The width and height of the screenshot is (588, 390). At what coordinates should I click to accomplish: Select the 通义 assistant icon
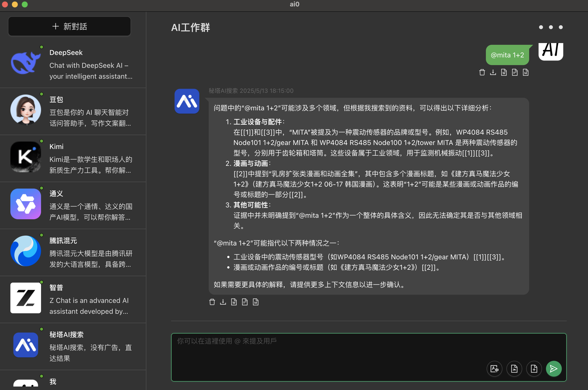coord(26,204)
